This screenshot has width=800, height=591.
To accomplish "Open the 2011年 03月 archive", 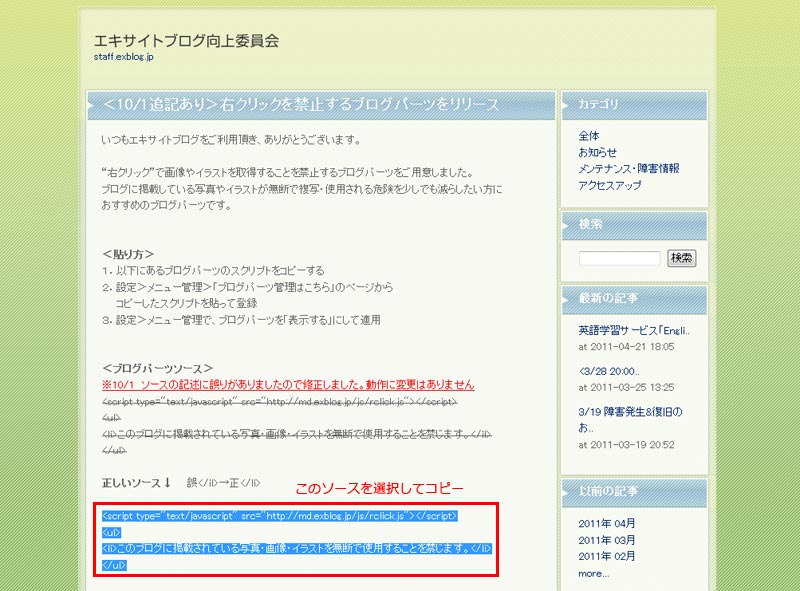I will (x=607, y=540).
